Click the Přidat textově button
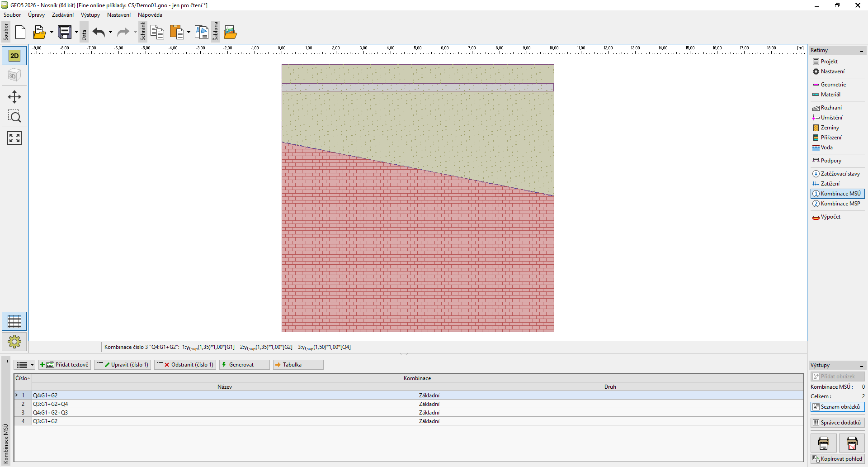The width and height of the screenshot is (868, 467). coord(65,365)
